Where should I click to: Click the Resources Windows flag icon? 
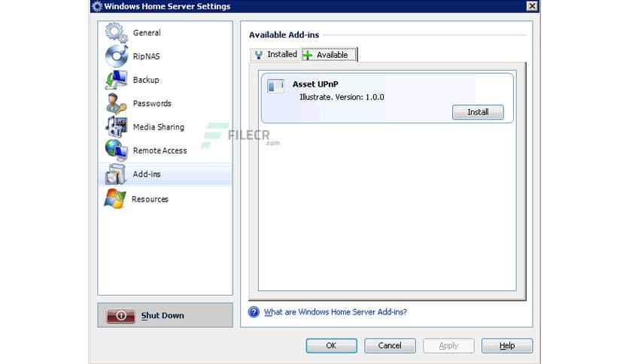tap(115, 199)
